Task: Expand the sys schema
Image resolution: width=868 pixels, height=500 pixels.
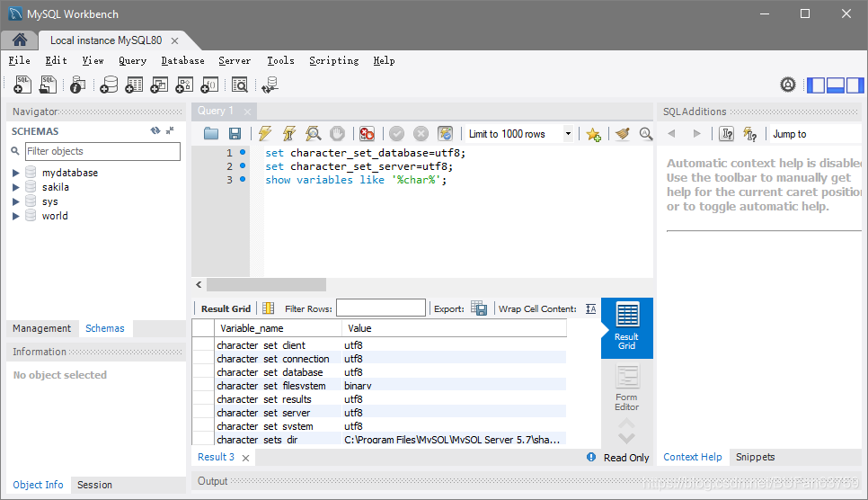Action: pos(16,201)
